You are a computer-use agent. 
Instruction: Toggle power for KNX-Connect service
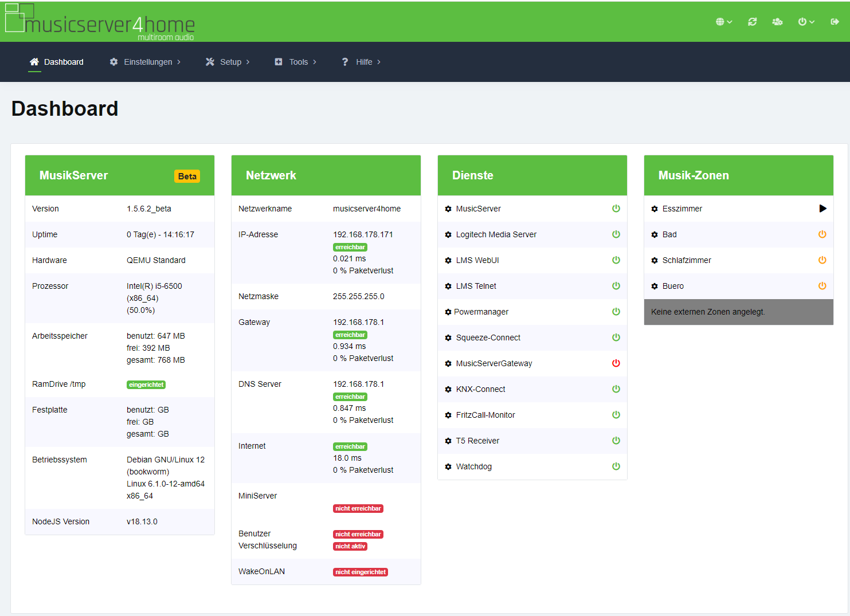(x=616, y=389)
